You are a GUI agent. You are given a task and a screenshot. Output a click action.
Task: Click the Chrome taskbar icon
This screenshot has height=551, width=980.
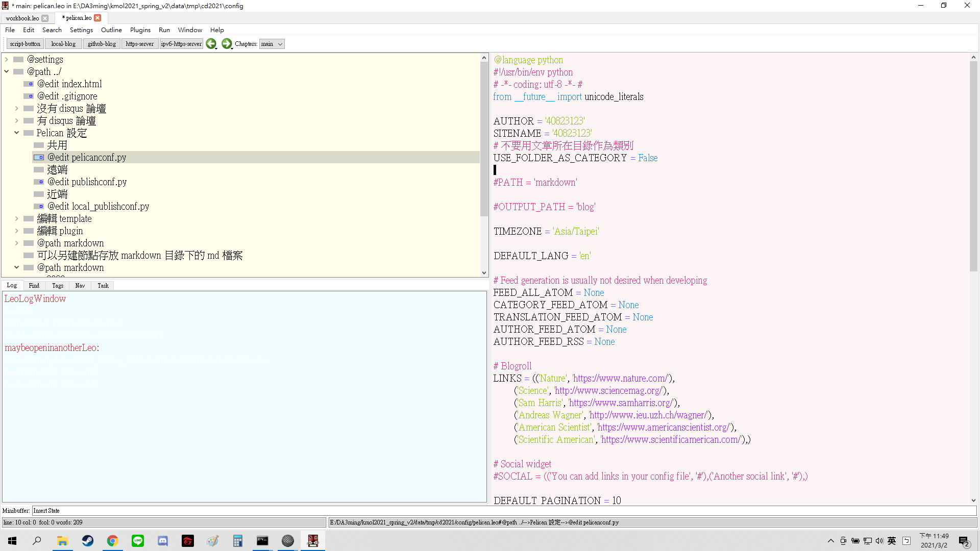click(x=113, y=541)
